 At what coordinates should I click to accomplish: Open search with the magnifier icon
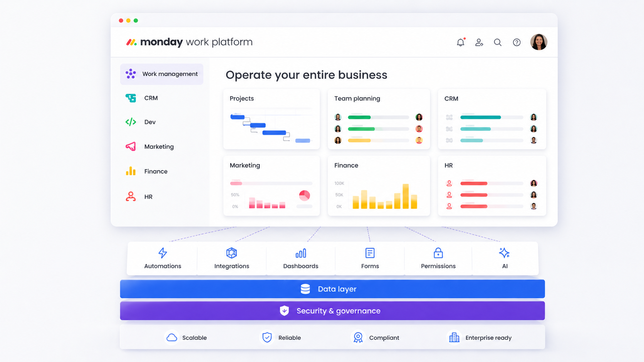point(498,42)
